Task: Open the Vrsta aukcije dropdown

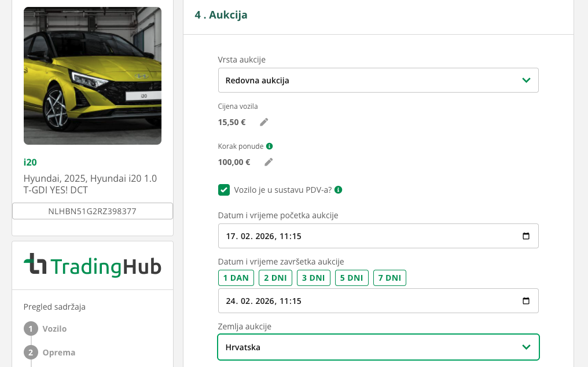Action: [378, 80]
